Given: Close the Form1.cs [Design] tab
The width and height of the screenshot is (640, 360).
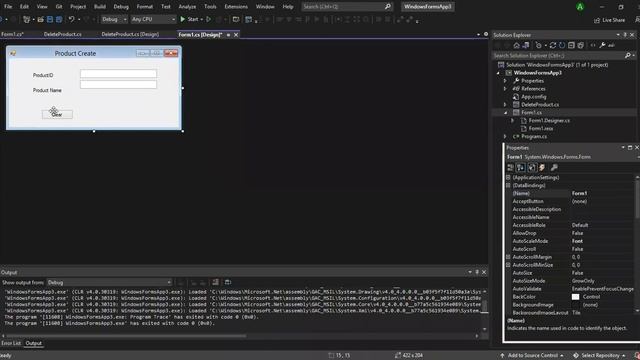Looking at the screenshot, I should click(236, 35).
